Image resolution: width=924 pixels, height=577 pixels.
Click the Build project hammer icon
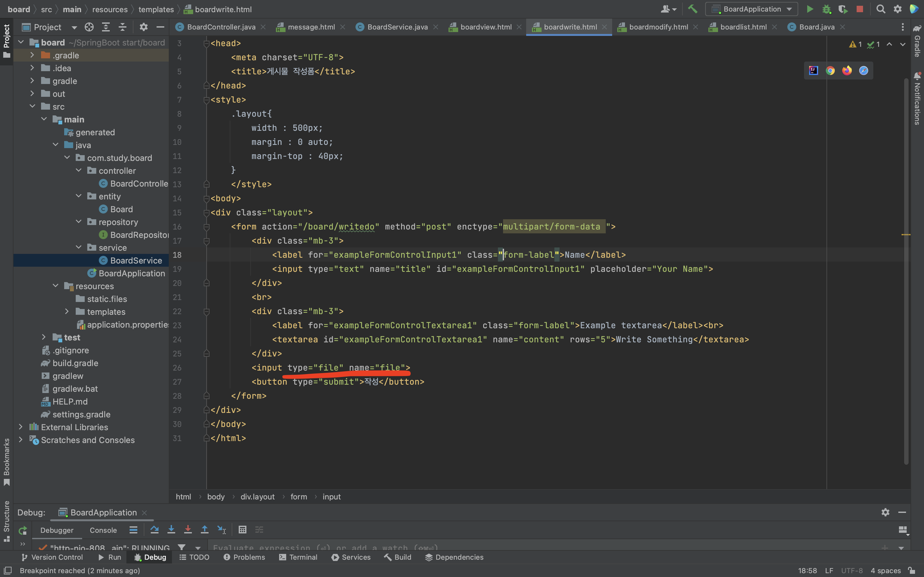(692, 9)
